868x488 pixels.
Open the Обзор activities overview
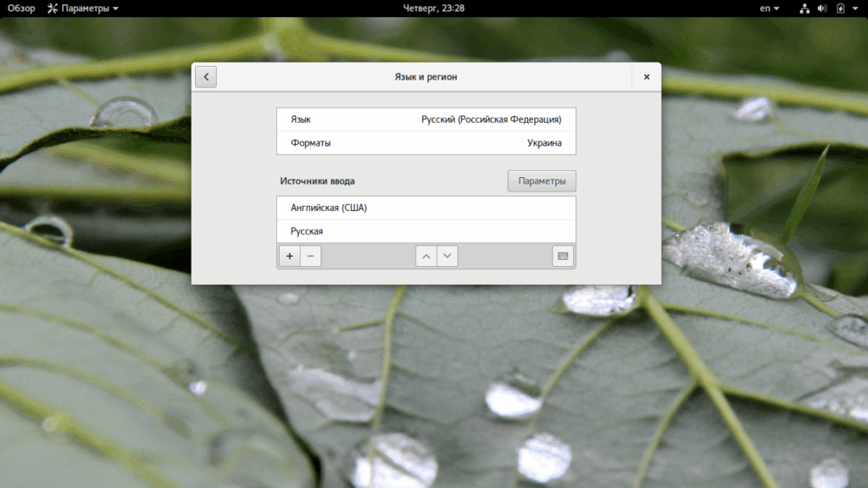click(x=21, y=8)
